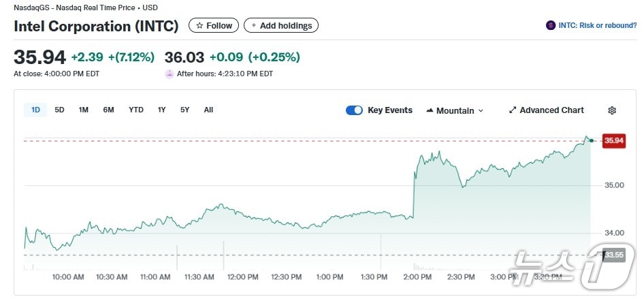644x299 pixels.
Task: Click the star icon in Follow button
Action: tap(199, 26)
